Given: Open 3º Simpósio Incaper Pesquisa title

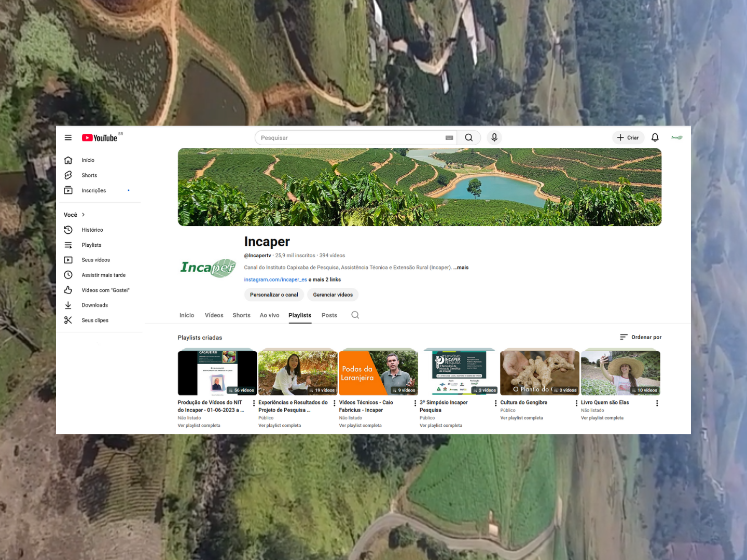Looking at the screenshot, I should (444, 406).
